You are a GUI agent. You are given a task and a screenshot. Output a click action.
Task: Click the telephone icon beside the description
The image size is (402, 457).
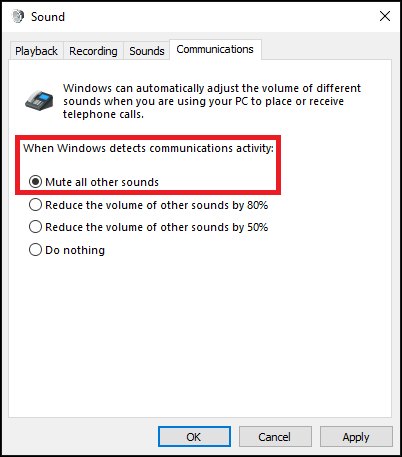(39, 101)
